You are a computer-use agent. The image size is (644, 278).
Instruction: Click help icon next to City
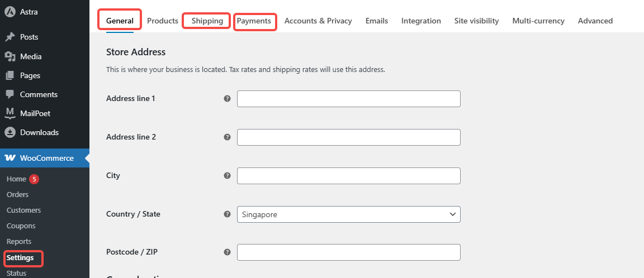227,176
